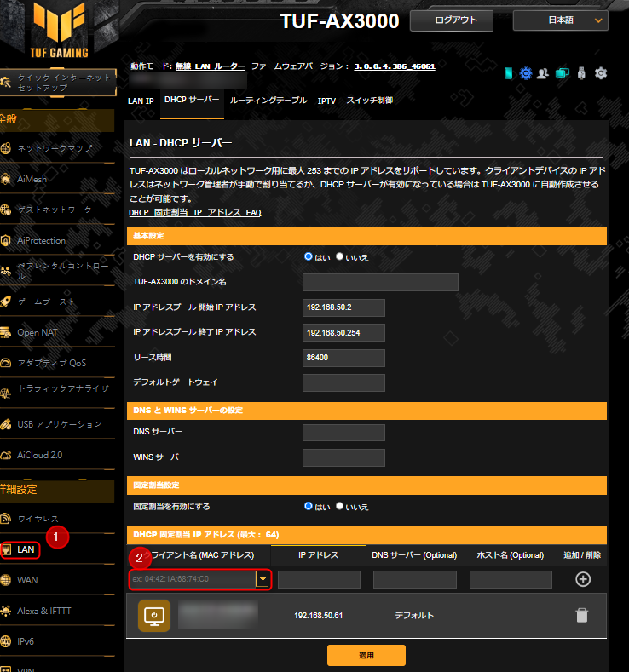The width and height of the screenshot is (629, 672).
Task: Click the client MAC address input field
Action: coord(192,579)
